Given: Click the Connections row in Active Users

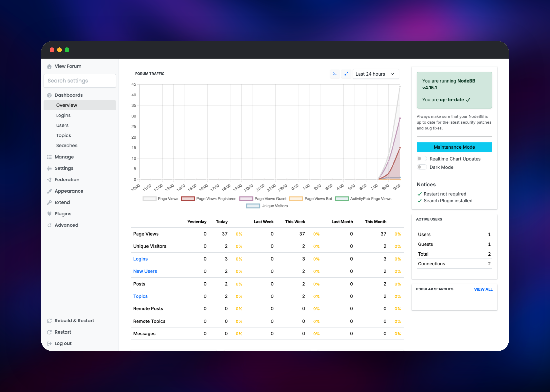Looking at the screenshot, I should (x=454, y=264).
